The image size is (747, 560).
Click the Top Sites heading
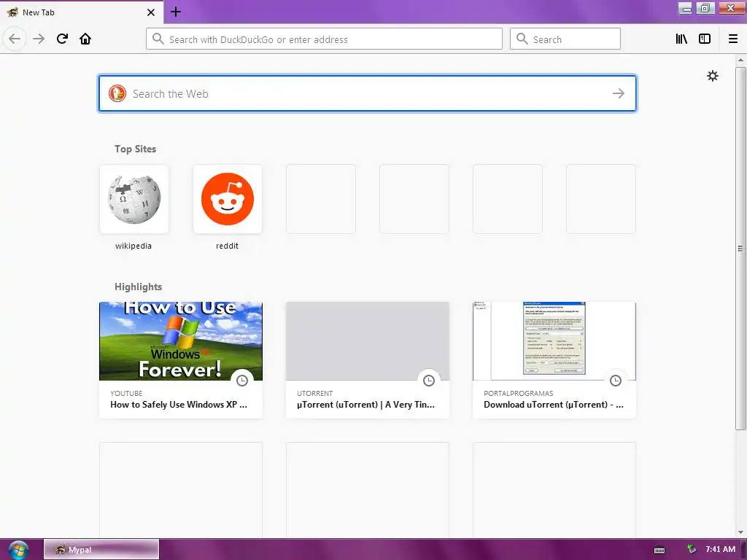135,149
